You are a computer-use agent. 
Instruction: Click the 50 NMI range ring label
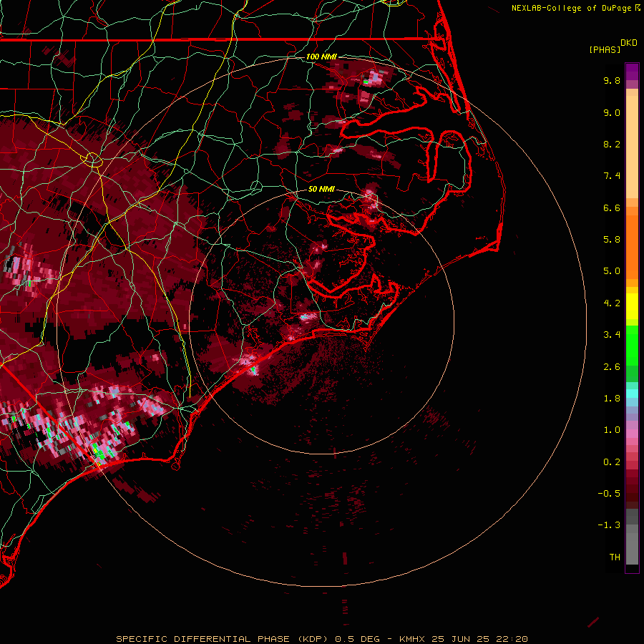click(x=321, y=190)
